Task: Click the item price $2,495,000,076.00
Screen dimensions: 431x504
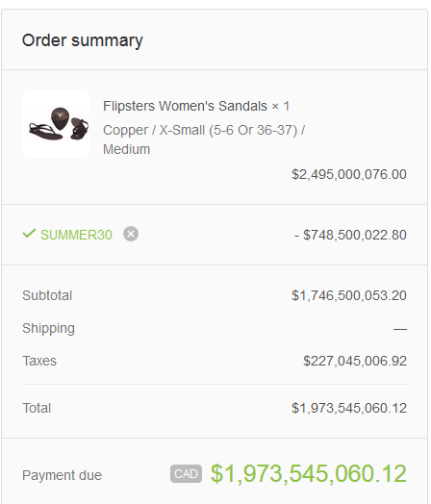Action: click(x=349, y=174)
